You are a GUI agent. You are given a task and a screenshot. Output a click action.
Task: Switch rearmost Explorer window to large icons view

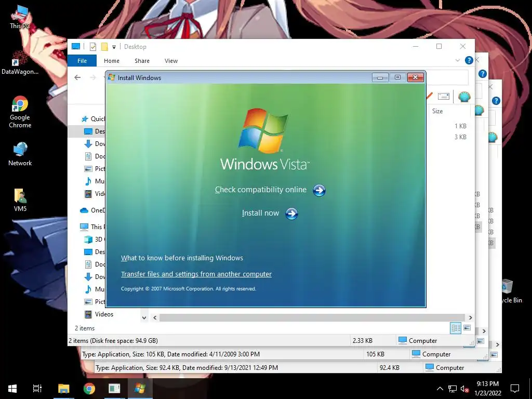coord(494,354)
